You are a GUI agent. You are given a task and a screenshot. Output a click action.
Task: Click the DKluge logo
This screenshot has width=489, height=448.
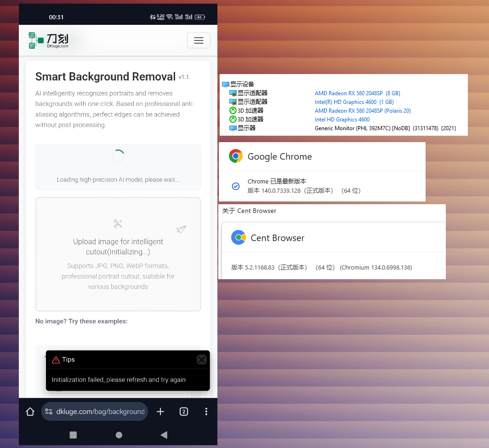pos(49,40)
